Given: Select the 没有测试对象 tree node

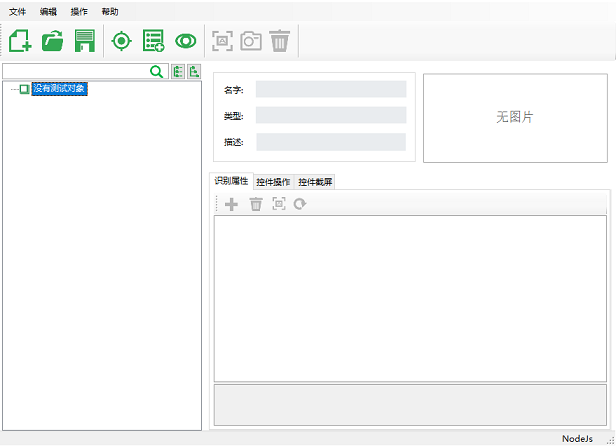Looking at the screenshot, I should pyautogui.click(x=59, y=89).
